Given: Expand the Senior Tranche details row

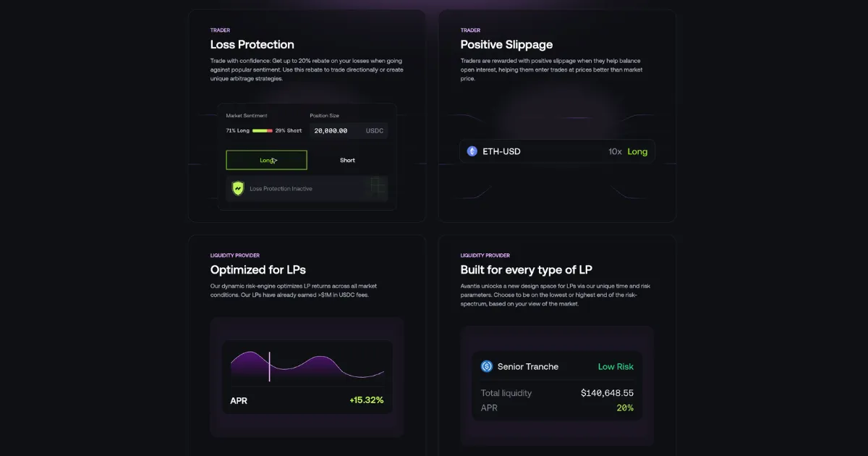Looking at the screenshot, I should (x=557, y=366).
